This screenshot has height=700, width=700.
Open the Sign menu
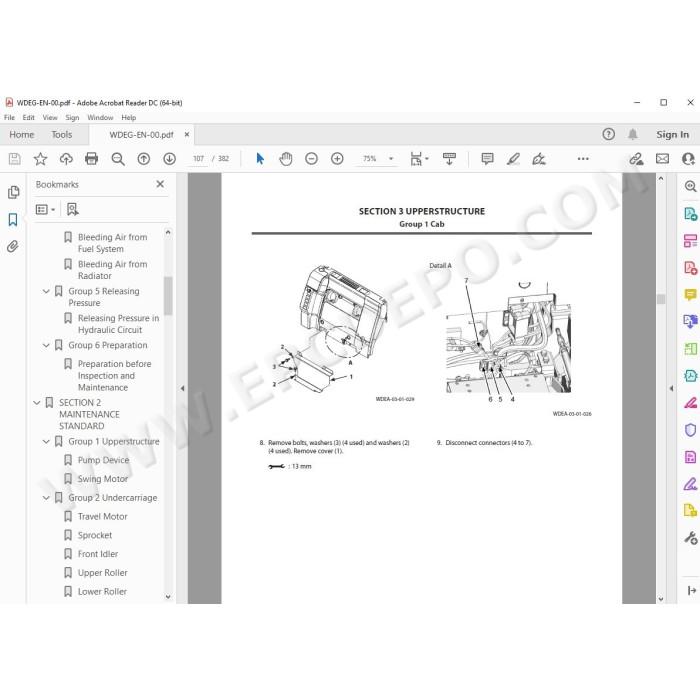(72, 117)
